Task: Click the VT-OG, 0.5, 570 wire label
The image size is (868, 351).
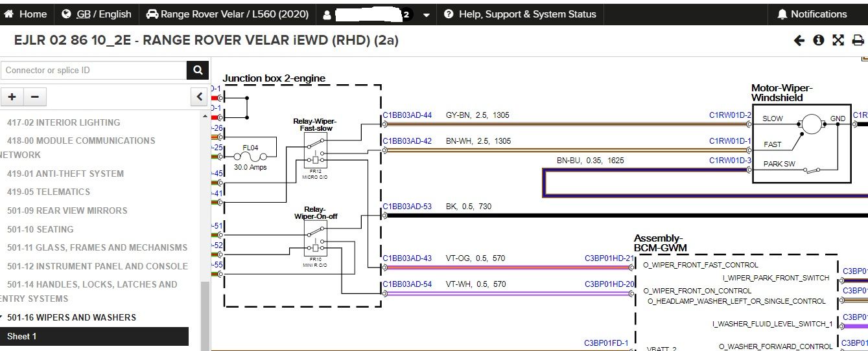Action: click(475, 258)
